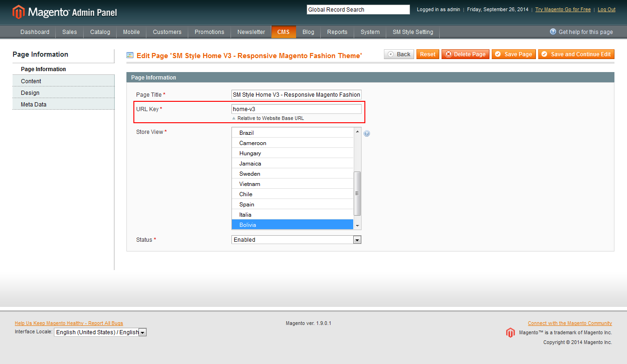The width and height of the screenshot is (627, 364).
Task: Open the CMS menu
Action: (284, 32)
